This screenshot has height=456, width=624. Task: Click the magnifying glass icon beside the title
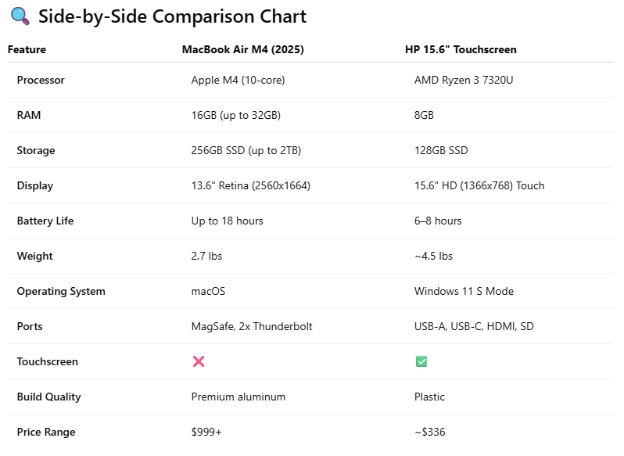coord(20,16)
